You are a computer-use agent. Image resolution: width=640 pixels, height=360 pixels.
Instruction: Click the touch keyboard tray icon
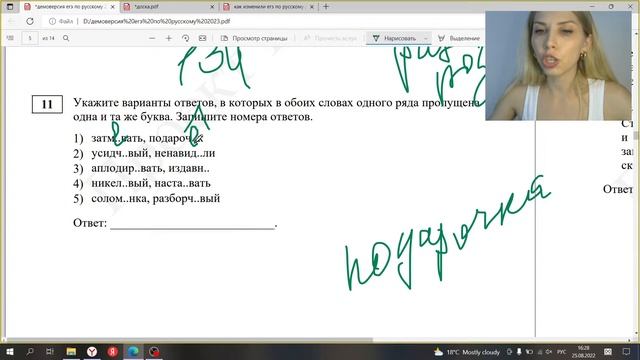(608, 351)
